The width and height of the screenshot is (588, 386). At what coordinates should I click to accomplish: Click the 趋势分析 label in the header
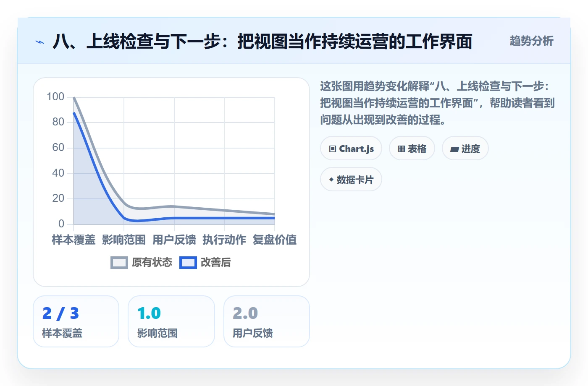532,41
